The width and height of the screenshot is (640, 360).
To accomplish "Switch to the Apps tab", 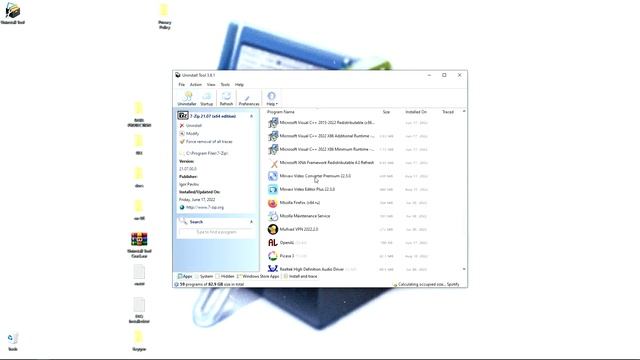I will coord(185,276).
